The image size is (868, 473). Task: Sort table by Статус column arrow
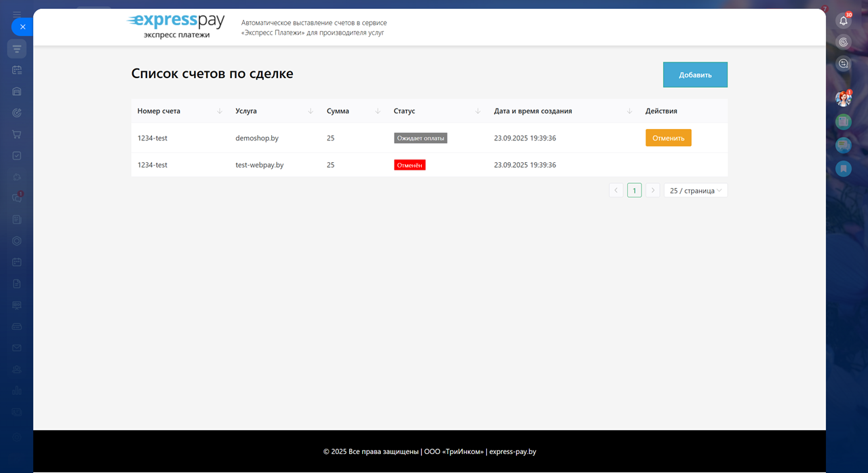478,111
